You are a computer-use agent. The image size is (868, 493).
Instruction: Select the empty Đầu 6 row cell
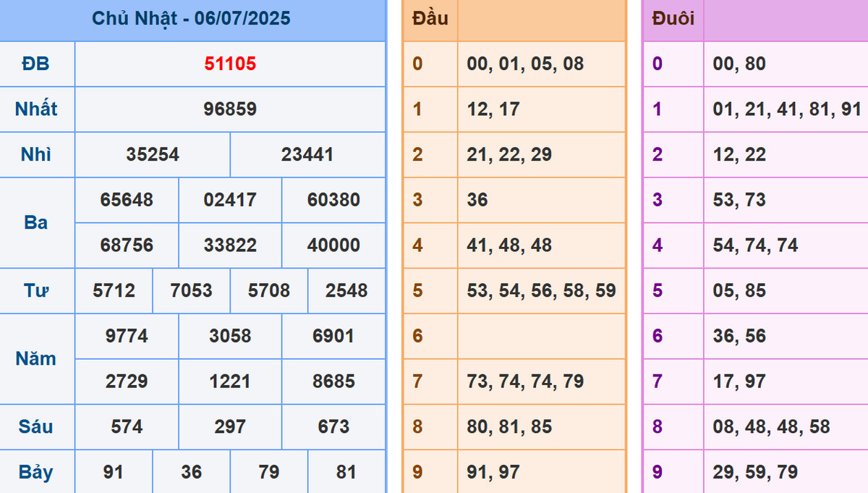coord(541,336)
